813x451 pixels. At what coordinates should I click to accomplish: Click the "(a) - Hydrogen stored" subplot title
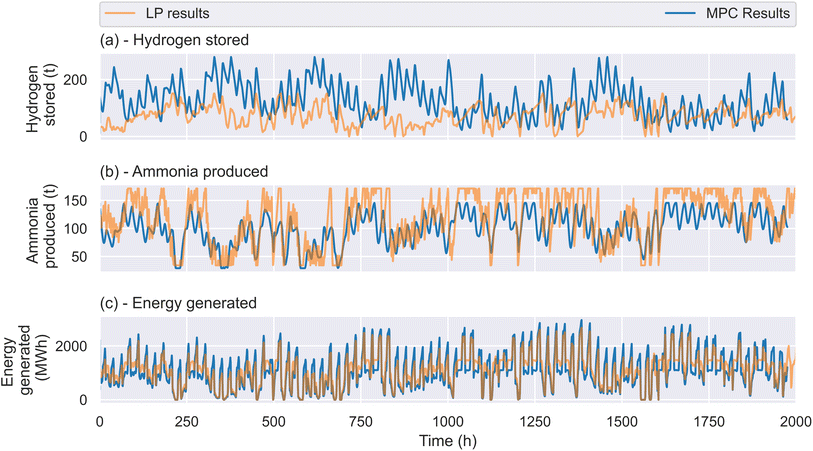point(174,40)
